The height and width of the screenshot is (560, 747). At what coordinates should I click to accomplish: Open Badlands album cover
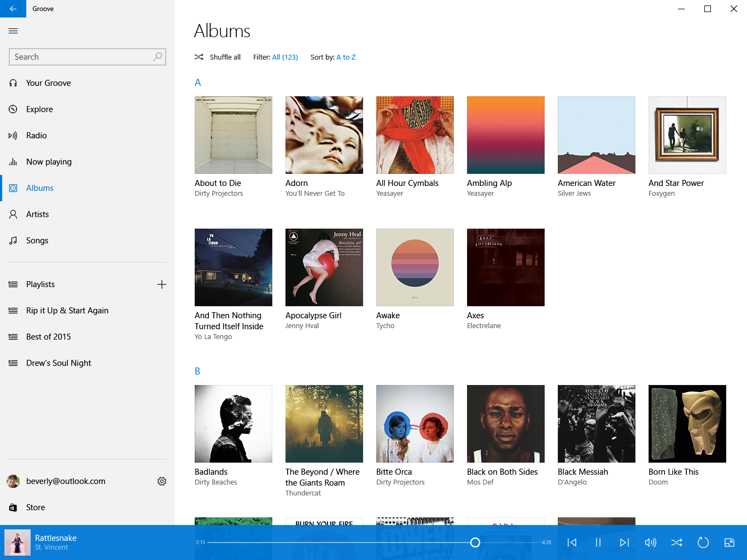(234, 424)
